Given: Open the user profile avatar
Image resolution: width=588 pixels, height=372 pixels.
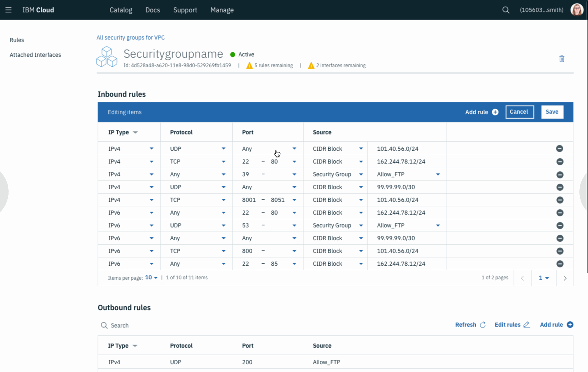Looking at the screenshot, I should click(x=577, y=9).
